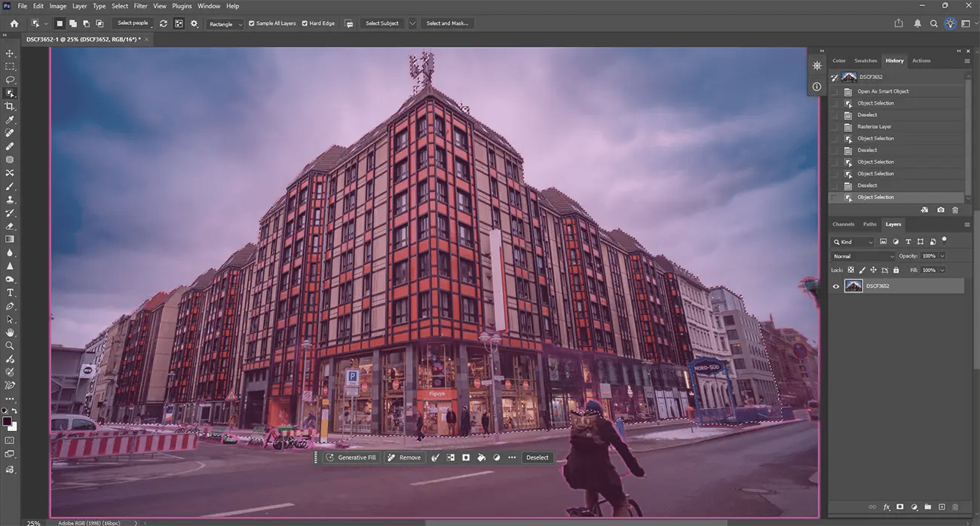Select the Hand tool
980x526 pixels.
point(10,332)
